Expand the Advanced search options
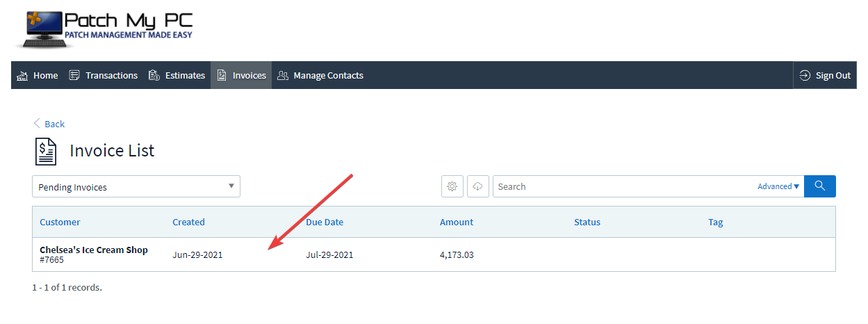Viewport: 868px width, 324px height. 778,186
